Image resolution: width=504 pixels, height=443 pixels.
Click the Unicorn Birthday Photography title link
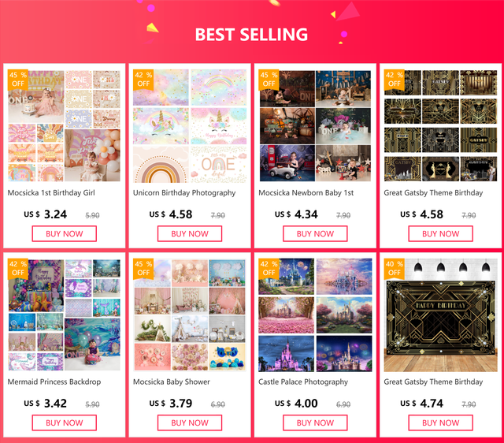184,192
